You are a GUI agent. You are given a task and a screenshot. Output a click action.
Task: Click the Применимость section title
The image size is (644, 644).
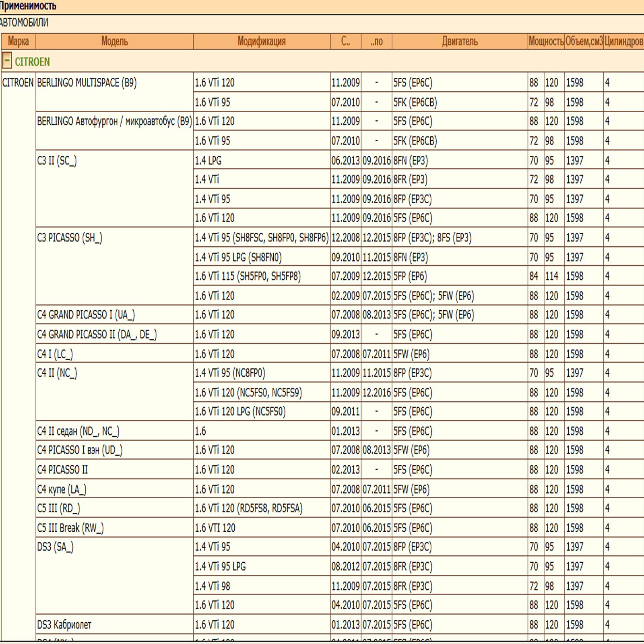coord(28,6)
